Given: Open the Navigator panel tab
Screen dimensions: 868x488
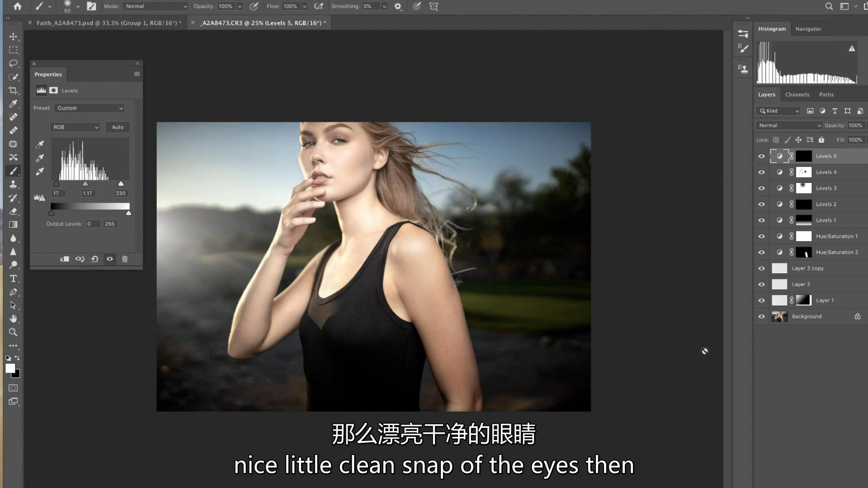Looking at the screenshot, I should 808,29.
